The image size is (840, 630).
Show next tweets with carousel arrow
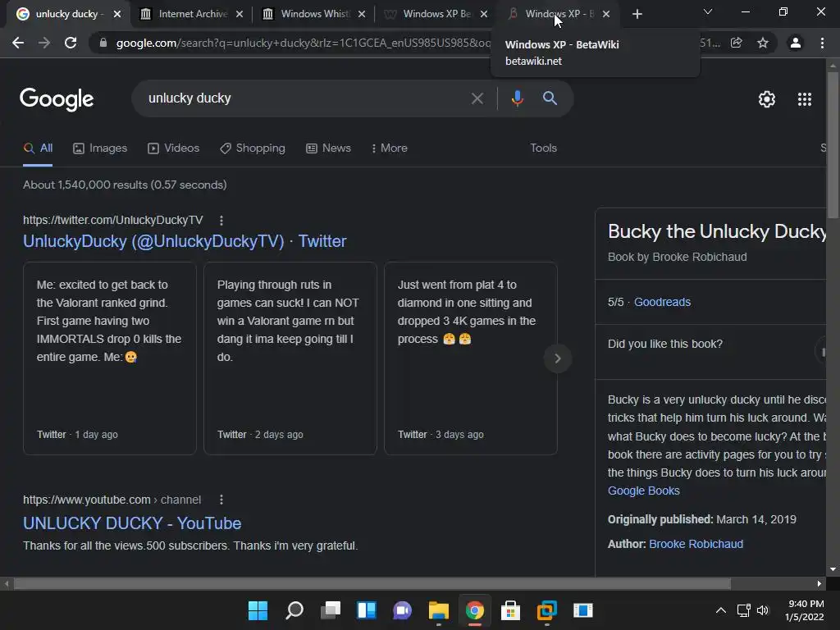point(558,358)
